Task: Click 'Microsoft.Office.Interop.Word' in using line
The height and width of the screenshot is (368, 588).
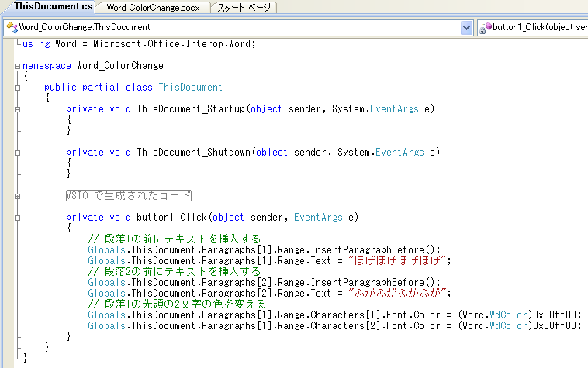Action: [171, 44]
